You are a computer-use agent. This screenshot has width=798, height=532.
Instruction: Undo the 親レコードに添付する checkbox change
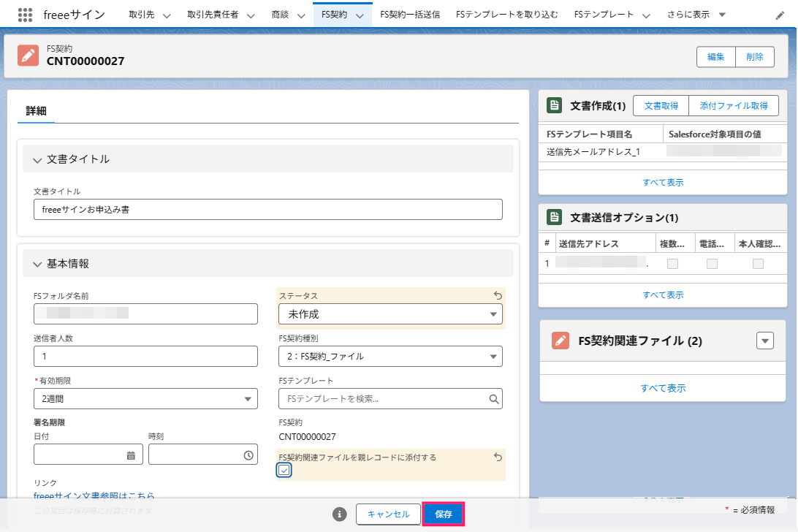point(498,457)
